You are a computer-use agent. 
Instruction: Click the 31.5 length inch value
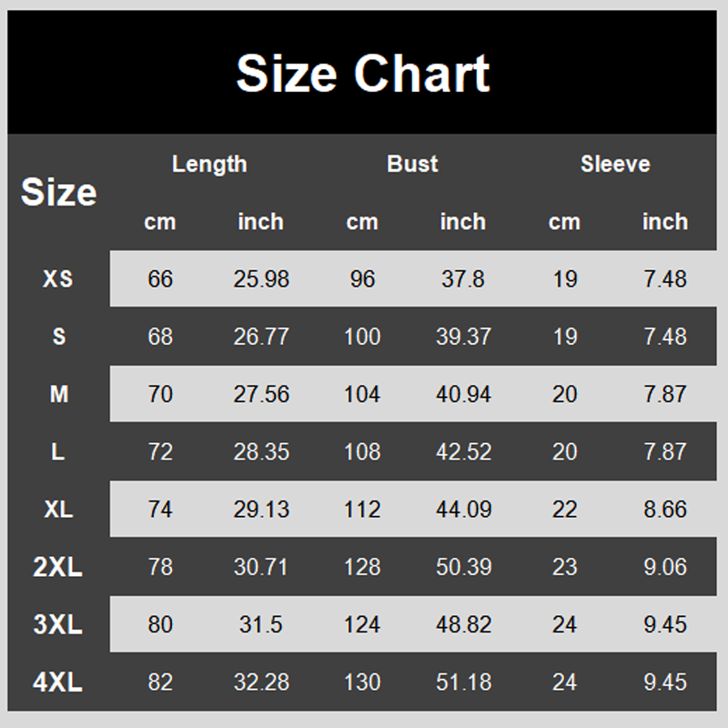pos(261,624)
